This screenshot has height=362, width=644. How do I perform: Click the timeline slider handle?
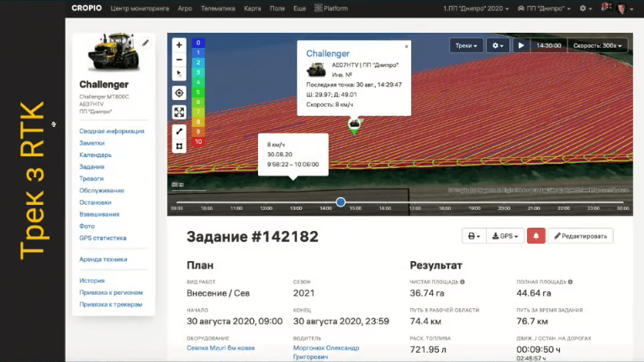point(340,202)
